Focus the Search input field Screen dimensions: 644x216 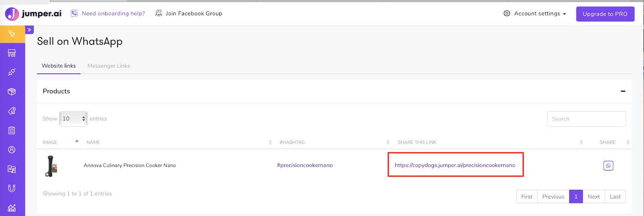click(x=586, y=119)
